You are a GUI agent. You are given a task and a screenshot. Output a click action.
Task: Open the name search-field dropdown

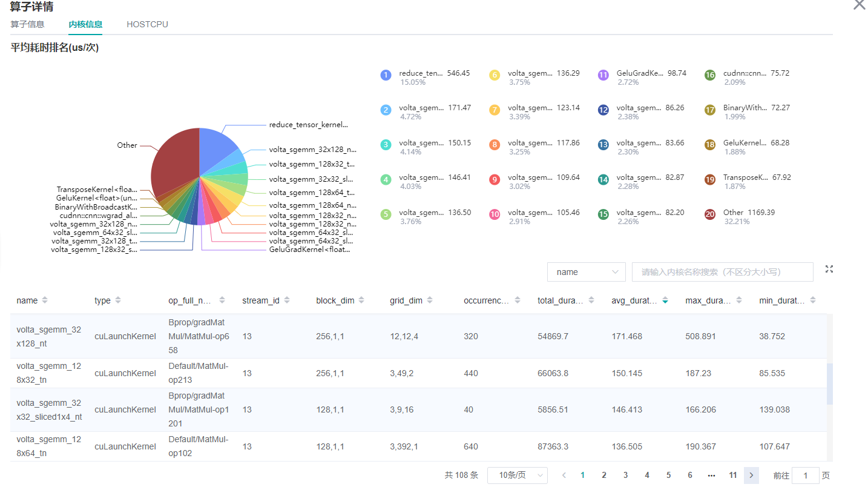pyautogui.click(x=586, y=273)
